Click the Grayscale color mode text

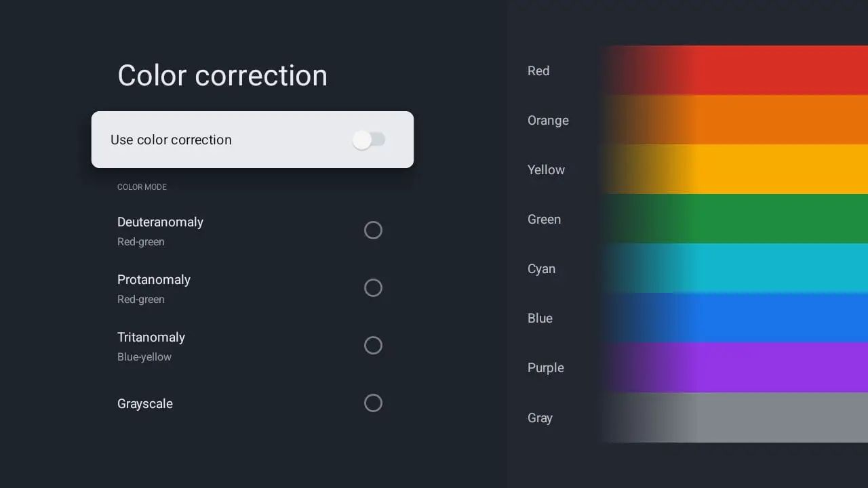click(145, 404)
